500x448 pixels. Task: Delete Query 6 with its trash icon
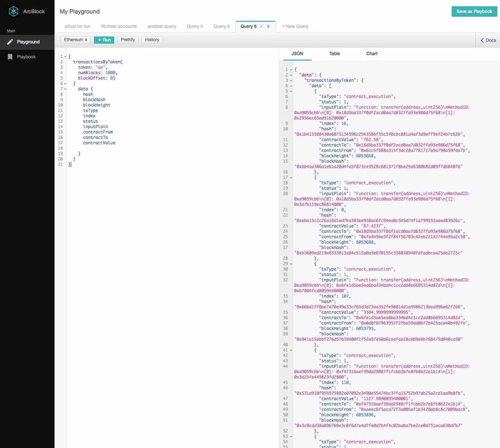(x=268, y=26)
